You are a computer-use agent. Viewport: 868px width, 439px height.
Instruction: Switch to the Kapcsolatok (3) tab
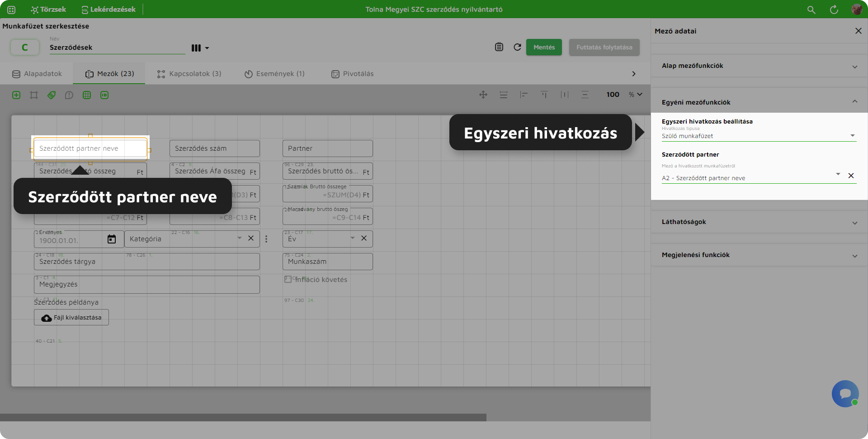tap(189, 74)
